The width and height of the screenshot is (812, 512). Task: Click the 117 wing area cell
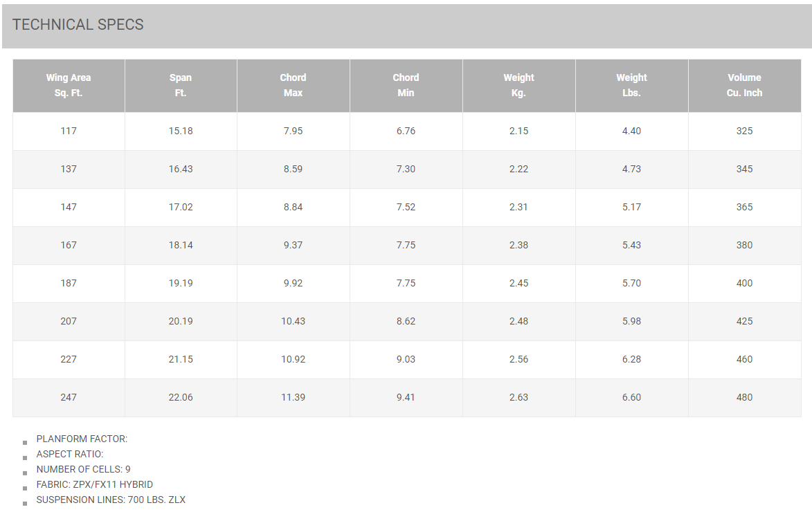point(69,131)
